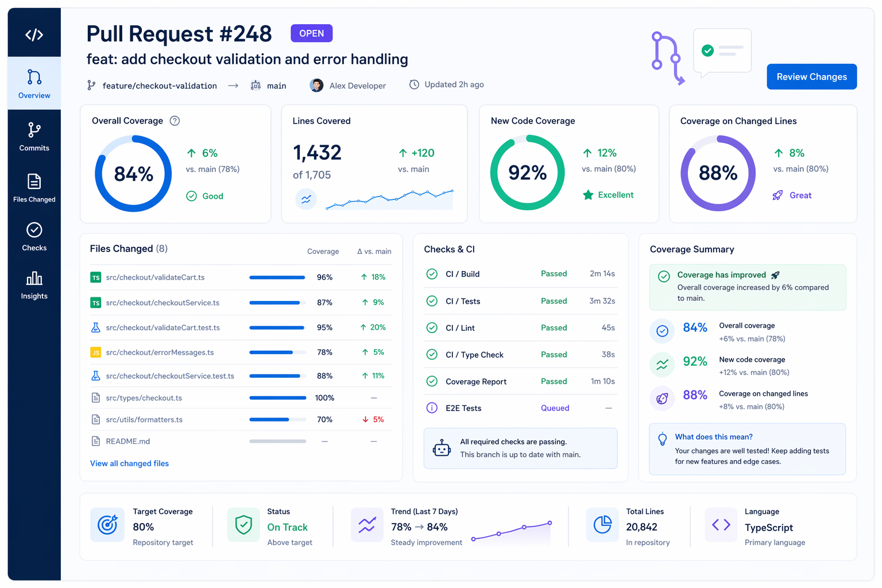
Task: Click the OPEN status badge
Action: click(311, 33)
